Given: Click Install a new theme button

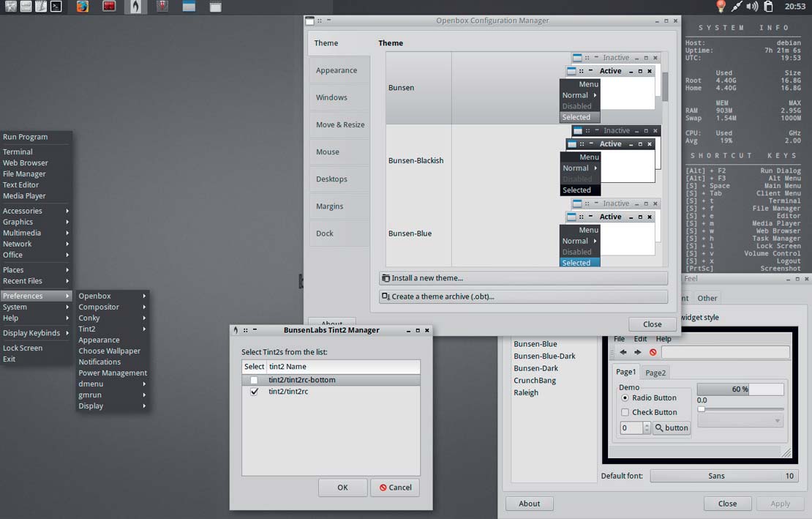Looking at the screenshot, I should pos(523,278).
